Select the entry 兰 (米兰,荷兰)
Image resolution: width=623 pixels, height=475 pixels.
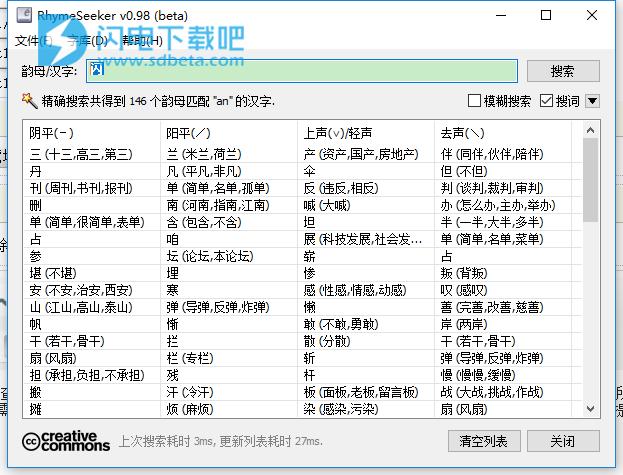point(204,154)
